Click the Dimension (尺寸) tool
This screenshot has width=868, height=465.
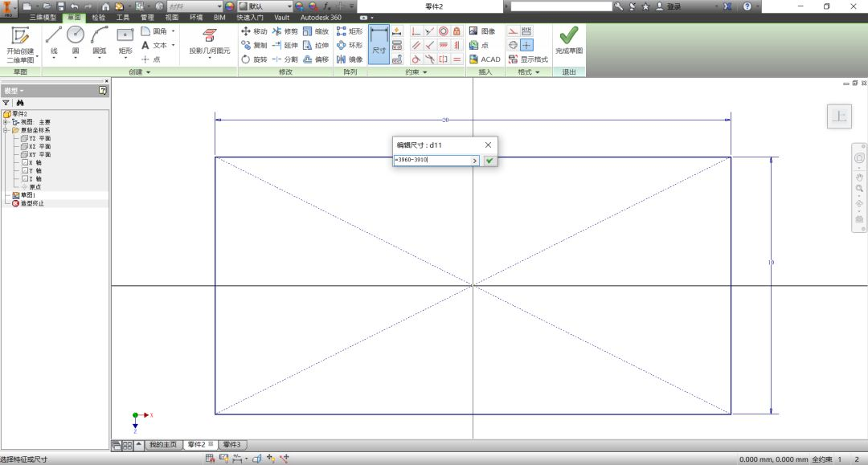(x=379, y=43)
